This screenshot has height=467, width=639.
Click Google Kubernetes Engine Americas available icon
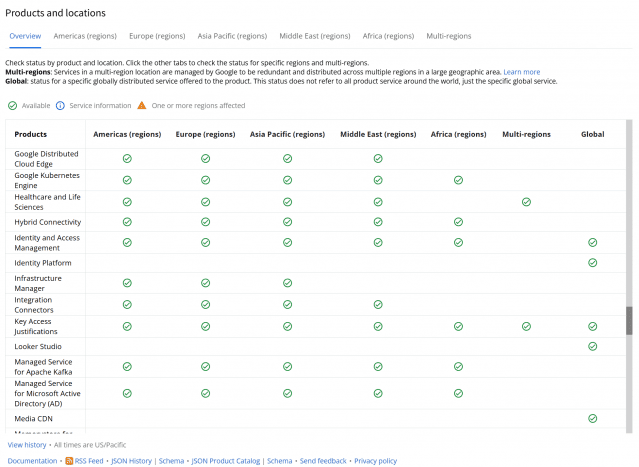coord(127,180)
